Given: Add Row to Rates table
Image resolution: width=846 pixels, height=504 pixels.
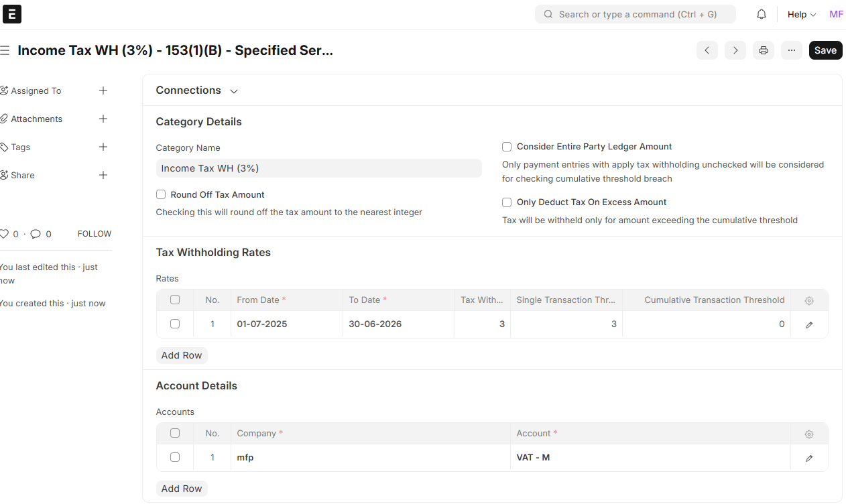Looking at the screenshot, I should 182,355.
